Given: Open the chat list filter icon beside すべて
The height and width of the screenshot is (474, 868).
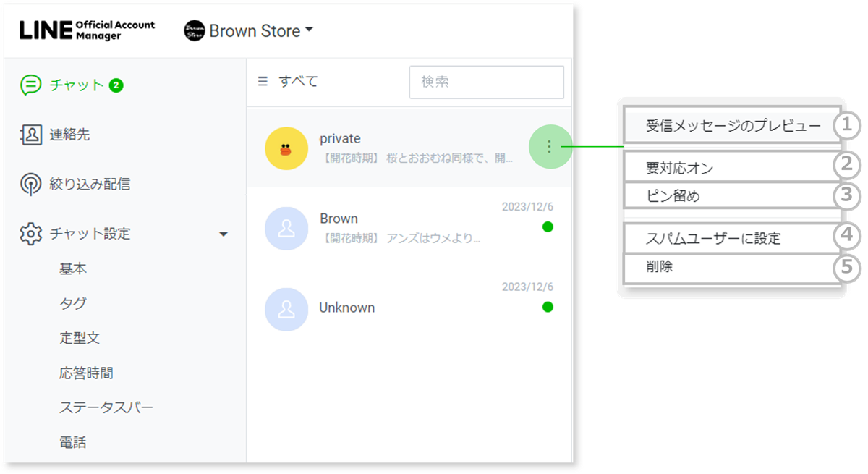Looking at the screenshot, I should pyautogui.click(x=263, y=81).
